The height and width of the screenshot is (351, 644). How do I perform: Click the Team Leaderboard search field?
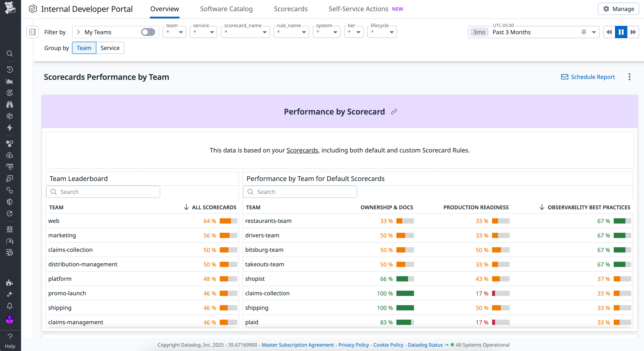pyautogui.click(x=103, y=192)
